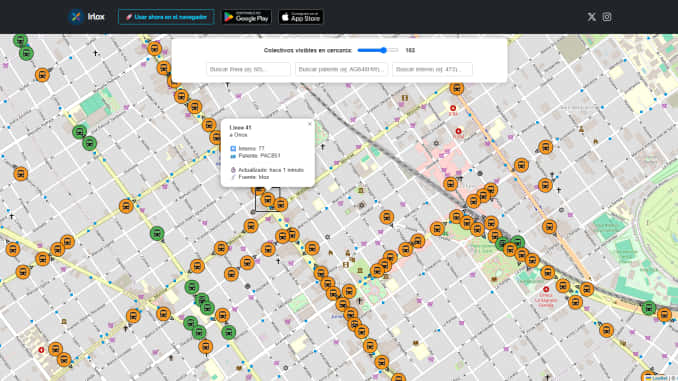Open the X (Twitter) social link
The image size is (678, 381).
(x=592, y=17)
